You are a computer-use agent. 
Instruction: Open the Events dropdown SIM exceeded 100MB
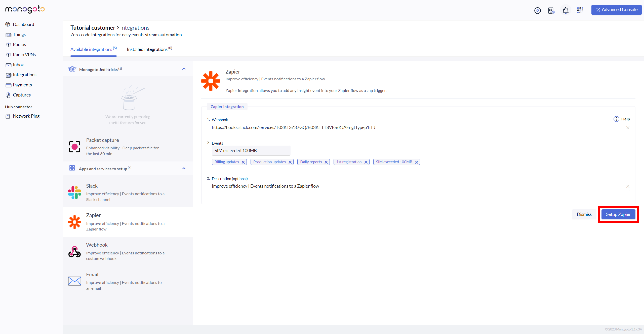[x=251, y=151]
